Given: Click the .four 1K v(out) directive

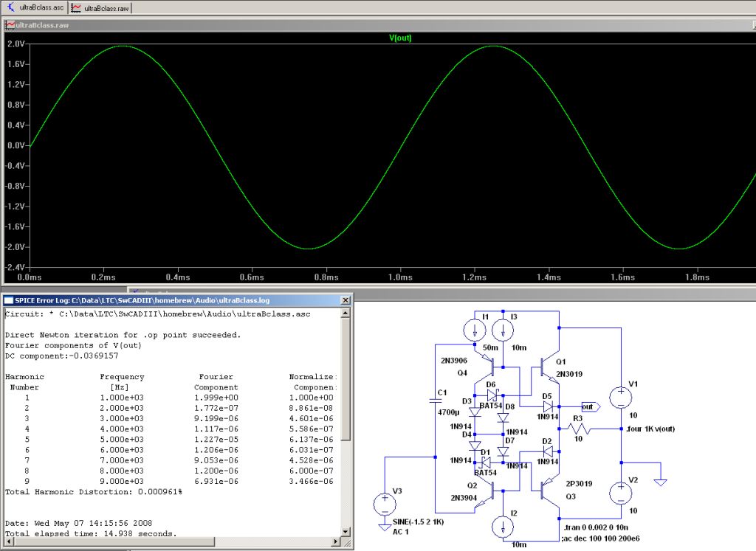Looking at the screenshot, I should coord(649,429).
